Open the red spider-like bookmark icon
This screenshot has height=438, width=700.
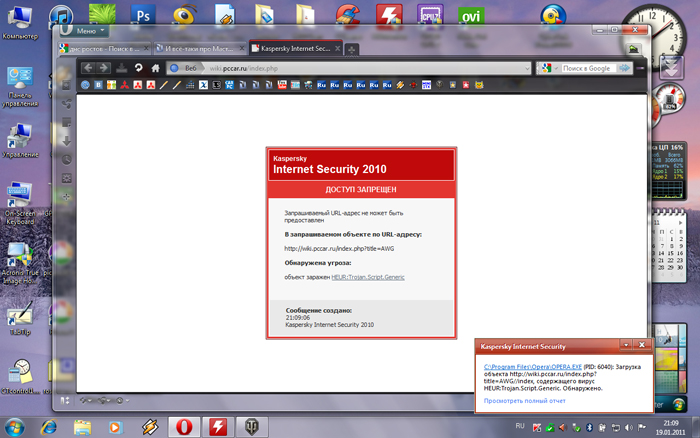click(x=413, y=85)
